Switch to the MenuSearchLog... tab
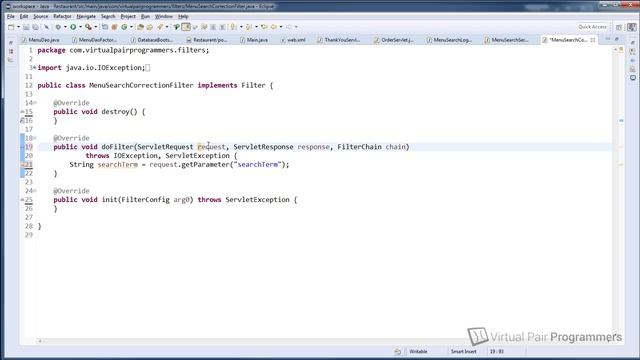Screen dimensions: 640x360 click(x=449, y=40)
